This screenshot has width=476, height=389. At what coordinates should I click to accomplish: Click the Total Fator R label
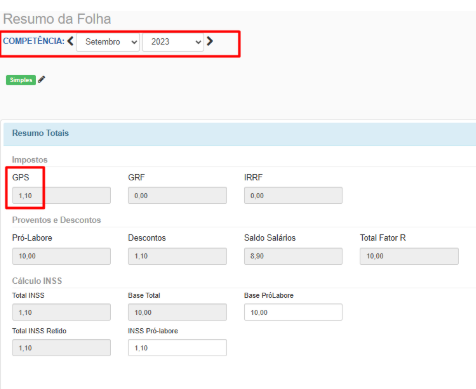[x=383, y=238]
